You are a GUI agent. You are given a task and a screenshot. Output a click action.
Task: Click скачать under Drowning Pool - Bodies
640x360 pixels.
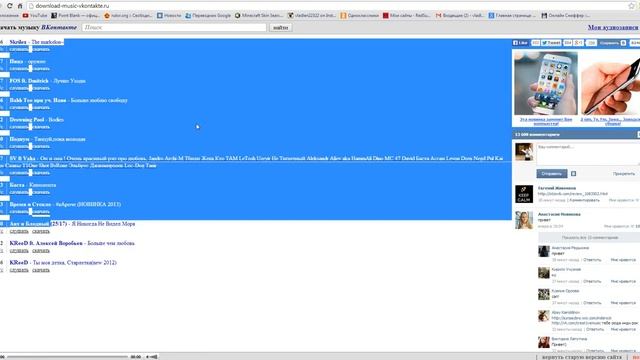click(x=41, y=127)
